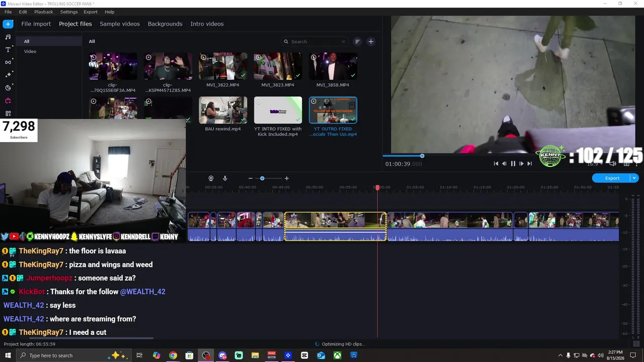
Task: Switch to the Project files tab
Action: (x=75, y=24)
